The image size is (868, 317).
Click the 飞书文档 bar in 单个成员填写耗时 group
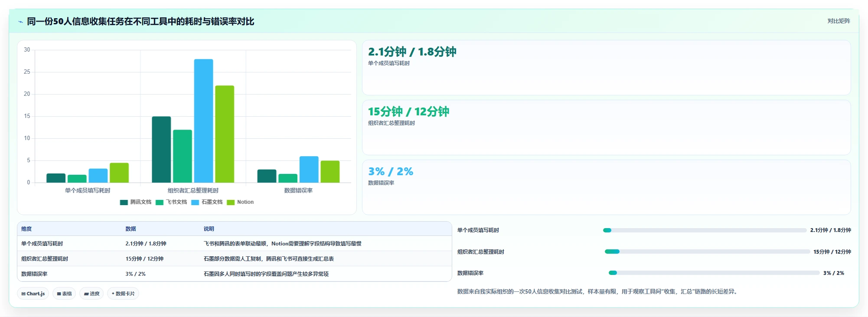click(77, 179)
